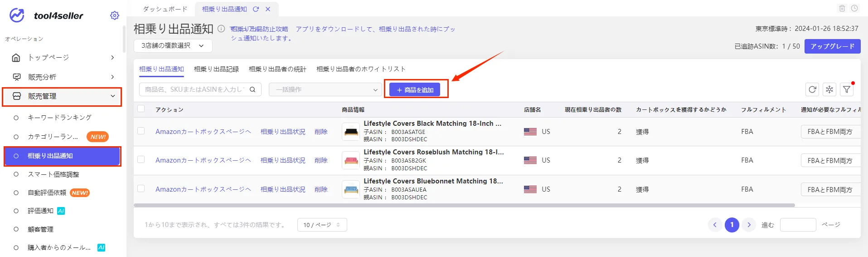
Task: Click 削除 for the Bluebonnet cover row
Action: coord(321,189)
